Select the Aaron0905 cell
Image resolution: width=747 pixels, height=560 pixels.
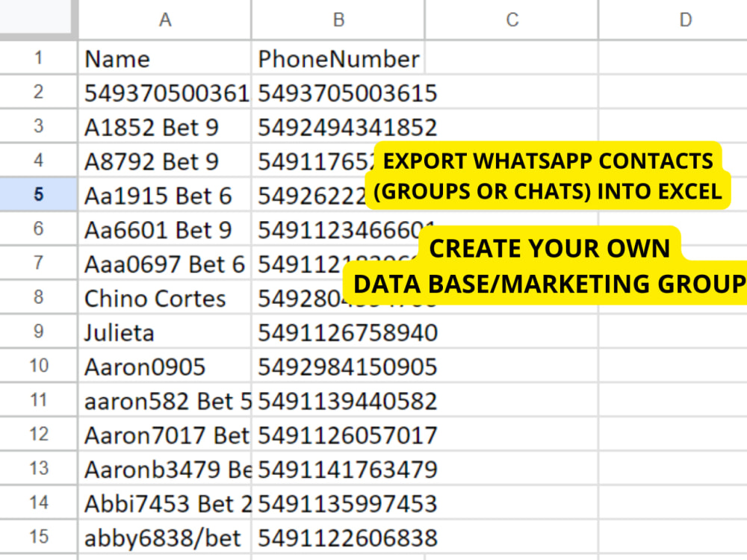[x=164, y=366]
